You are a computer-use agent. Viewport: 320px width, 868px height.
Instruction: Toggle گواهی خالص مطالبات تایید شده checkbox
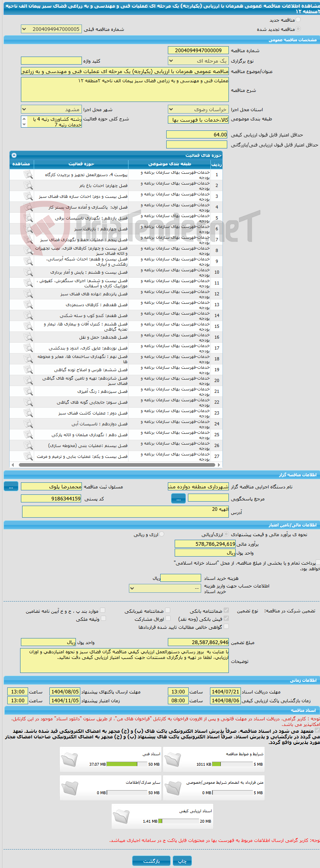[226, 626]
